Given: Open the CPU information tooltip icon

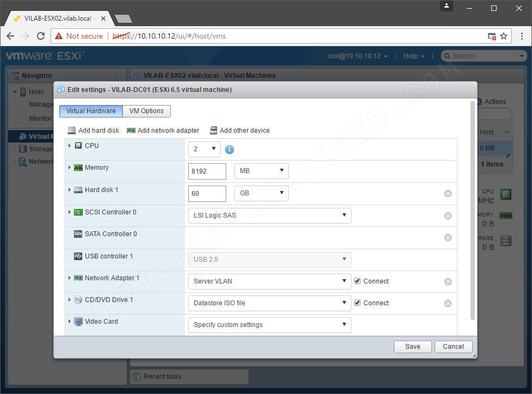Looking at the screenshot, I should [x=229, y=149].
